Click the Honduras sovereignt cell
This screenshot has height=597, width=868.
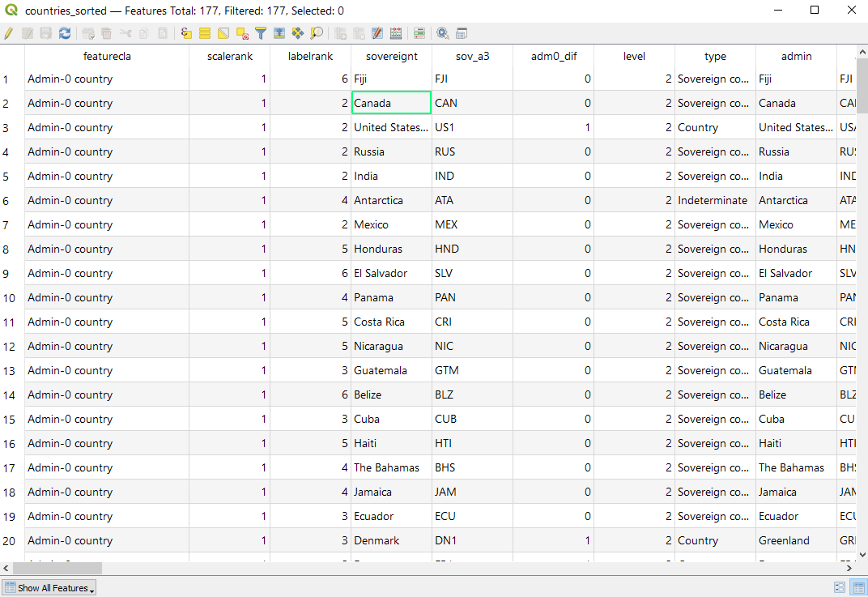tap(391, 249)
